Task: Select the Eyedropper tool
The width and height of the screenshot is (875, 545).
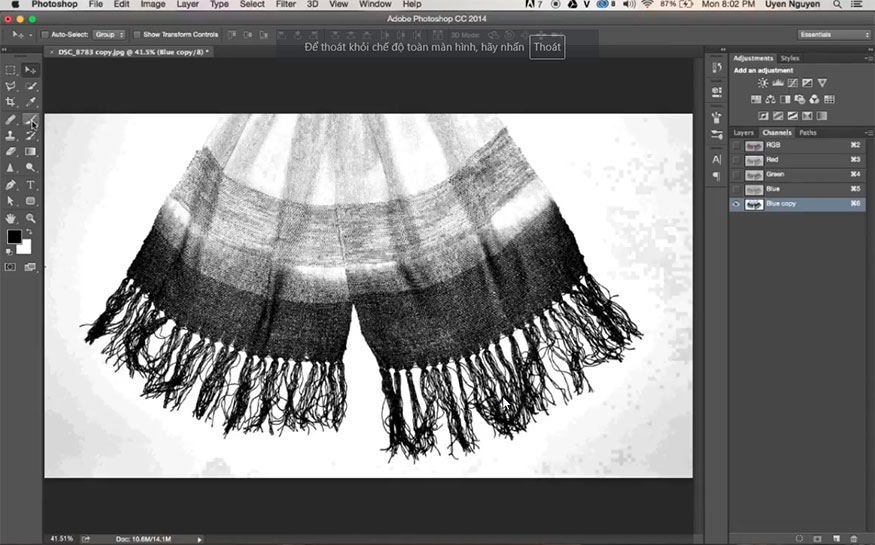Action: [x=30, y=102]
